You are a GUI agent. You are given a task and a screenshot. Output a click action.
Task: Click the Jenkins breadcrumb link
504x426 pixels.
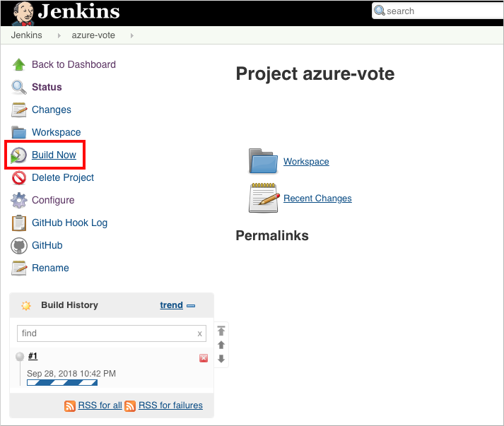click(26, 35)
